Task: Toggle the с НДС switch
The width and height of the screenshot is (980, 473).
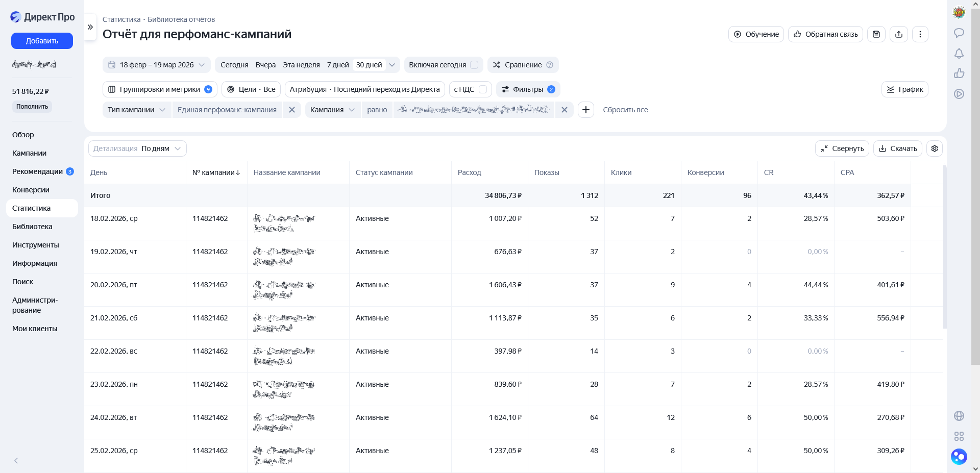Action: click(x=483, y=89)
